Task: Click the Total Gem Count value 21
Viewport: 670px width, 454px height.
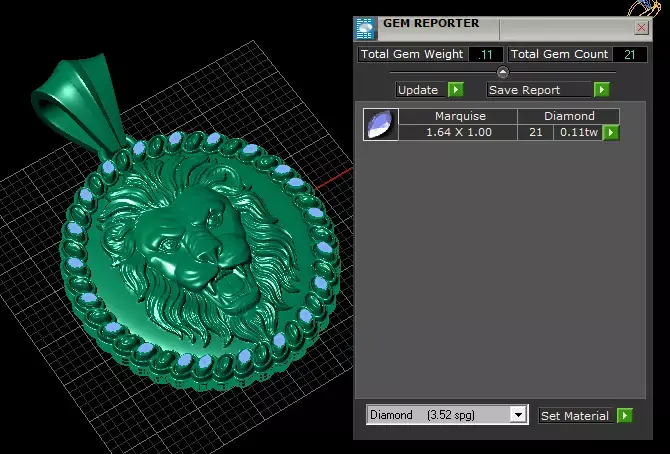Action: click(629, 54)
